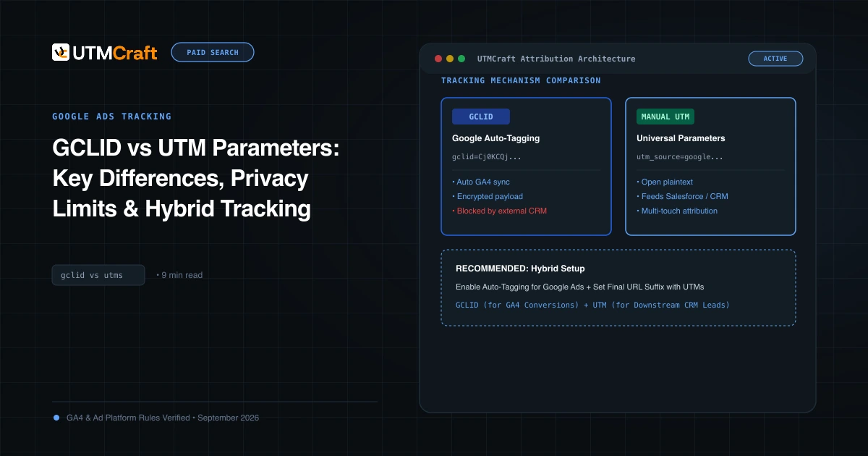Click the gclid=Cj0KCQj... code sample
Screen dimensions: 868x456
click(487, 156)
